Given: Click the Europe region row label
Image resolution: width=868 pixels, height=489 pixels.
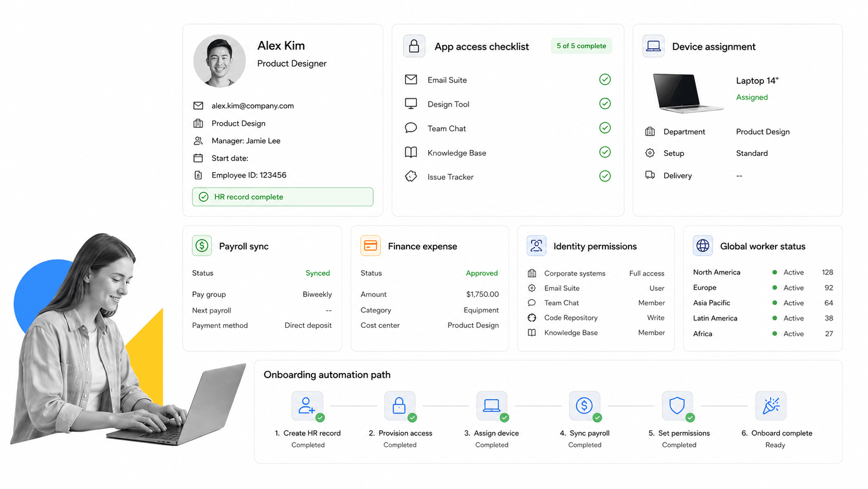Looking at the screenshot, I should click(704, 287).
